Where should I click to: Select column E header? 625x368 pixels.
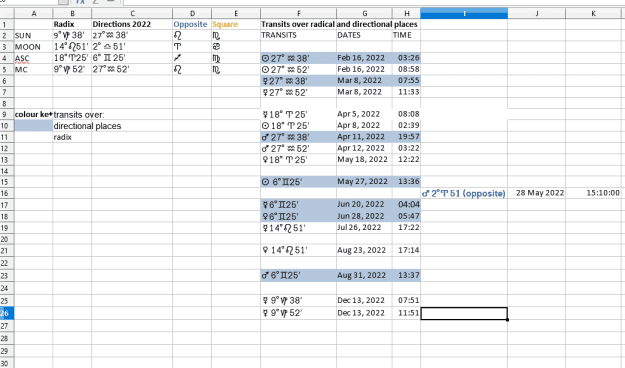click(x=236, y=13)
